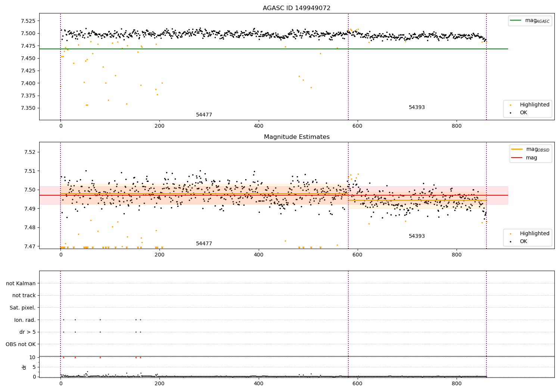Click the 7.49 tick in Magnitude Estimates
The image size is (560, 392).
(x=30, y=209)
